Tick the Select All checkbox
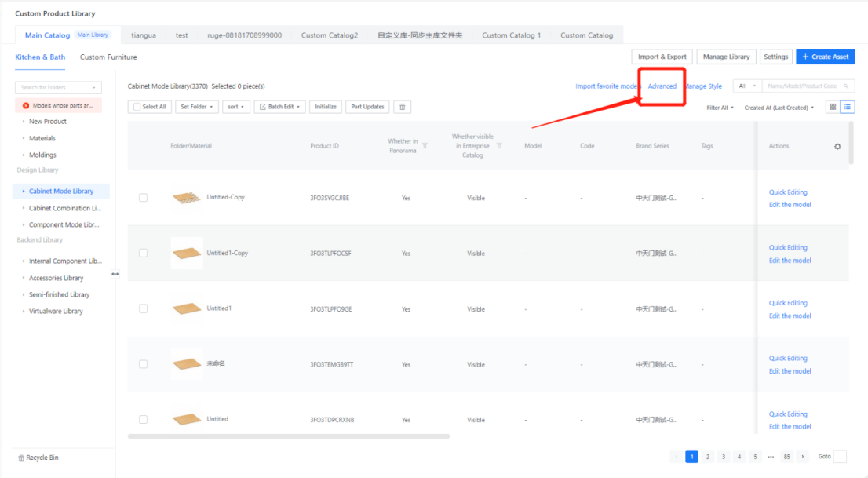The width and height of the screenshot is (868, 478). tap(137, 107)
